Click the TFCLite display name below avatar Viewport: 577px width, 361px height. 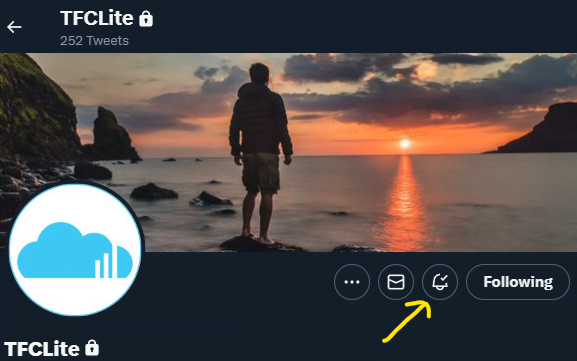[x=42, y=349]
